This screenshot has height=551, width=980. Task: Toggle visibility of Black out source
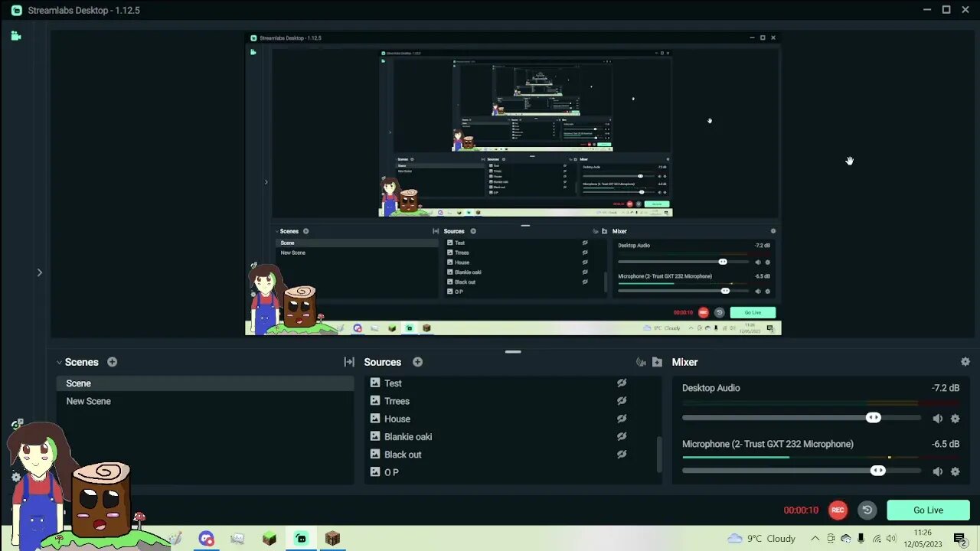point(622,455)
